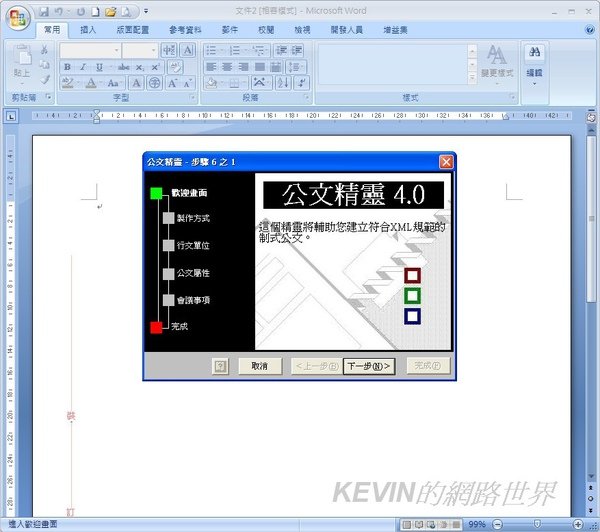
Task: Close the 公文精靈 dialog
Action: click(x=446, y=162)
